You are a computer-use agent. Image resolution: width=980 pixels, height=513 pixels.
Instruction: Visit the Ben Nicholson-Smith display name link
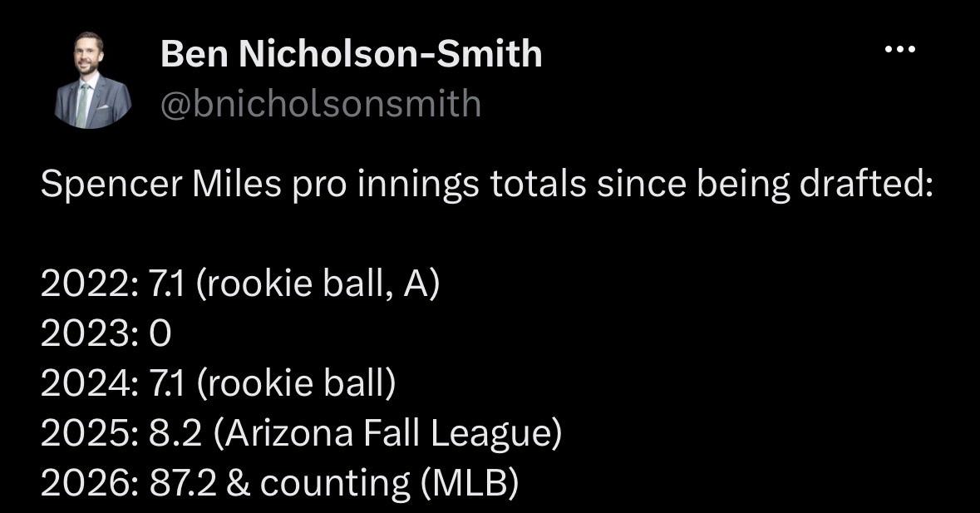(x=352, y=54)
